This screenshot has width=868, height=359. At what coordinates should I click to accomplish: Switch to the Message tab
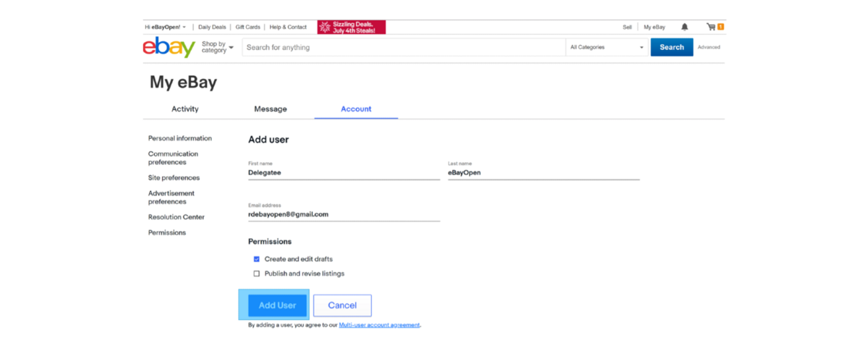[271, 109]
